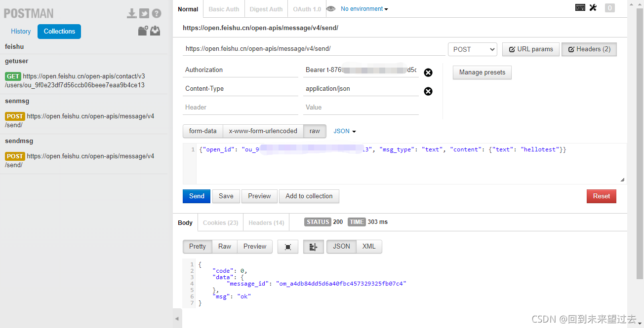Click the Manage presets button

point(482,73)
